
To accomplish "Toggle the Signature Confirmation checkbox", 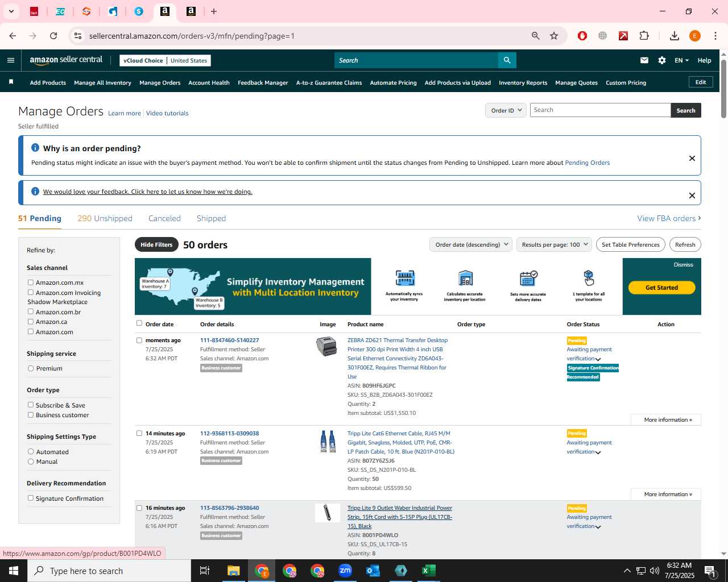I will pos(31,498).
